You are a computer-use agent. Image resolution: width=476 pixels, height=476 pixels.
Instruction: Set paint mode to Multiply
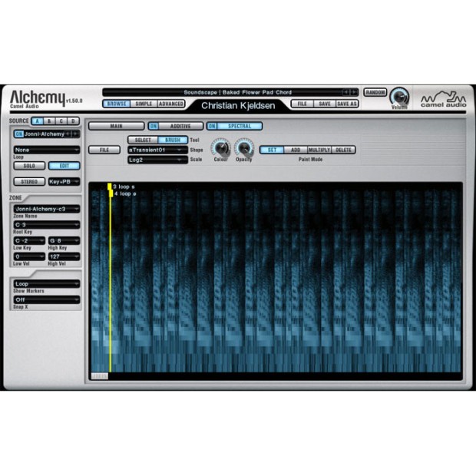[319, 150]
